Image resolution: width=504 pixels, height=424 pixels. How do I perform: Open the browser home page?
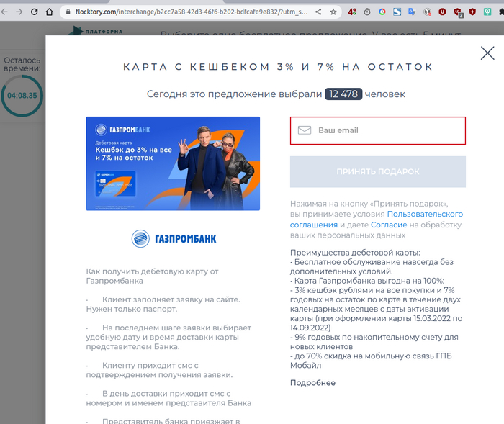pyautogui.click(x=49, y=12)
